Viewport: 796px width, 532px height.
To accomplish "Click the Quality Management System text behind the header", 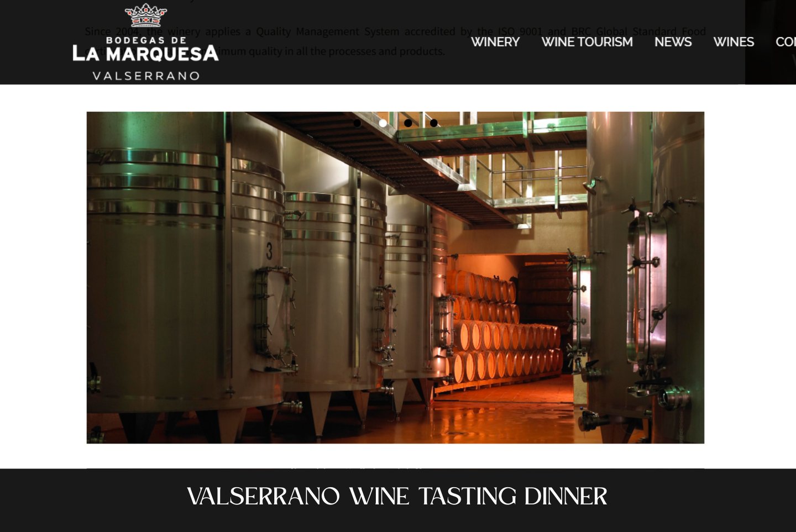I will (x=327, y=31).
